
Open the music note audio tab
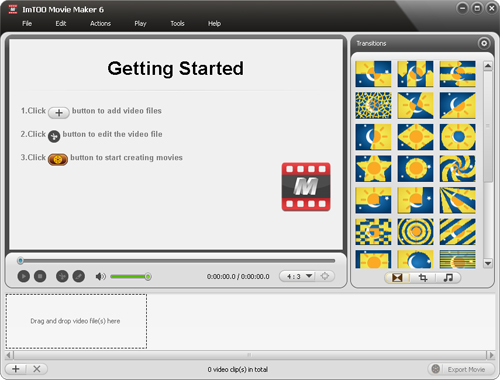448,278
